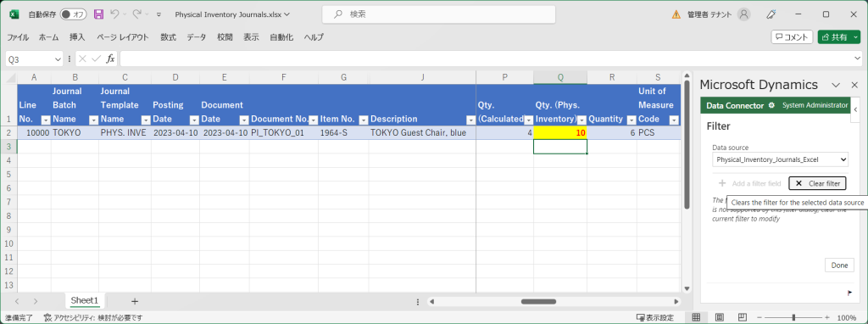Image resolution: width=868 pixels, height=324 pixels.
Task: Click the insert function fx icon
Action: (x=110, y=59)
